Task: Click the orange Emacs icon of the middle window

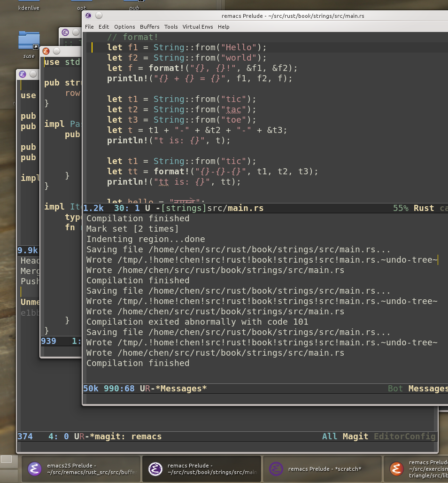Action: (46, 51)
